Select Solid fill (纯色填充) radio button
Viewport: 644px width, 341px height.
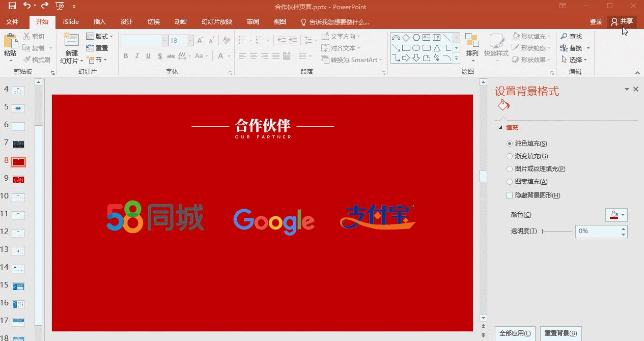pyautogui.click(x=510, y=144)
